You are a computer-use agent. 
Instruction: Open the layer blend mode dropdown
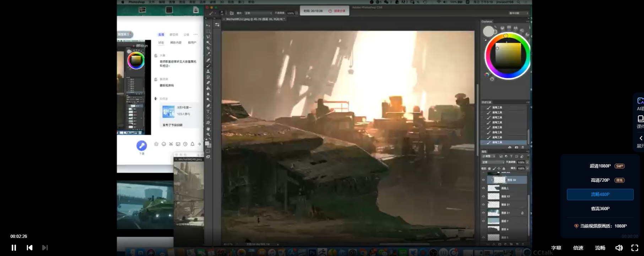pos(493,162)
